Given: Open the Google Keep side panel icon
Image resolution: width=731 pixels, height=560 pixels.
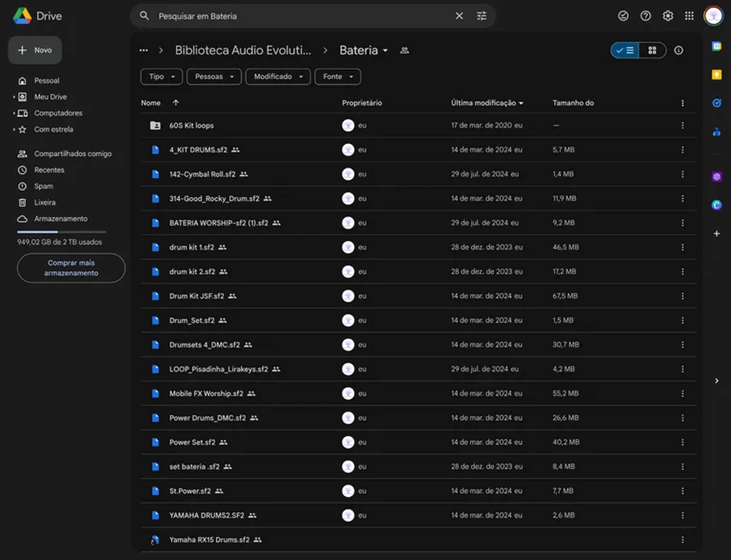Looking at the screenshot, I should 716,75.
